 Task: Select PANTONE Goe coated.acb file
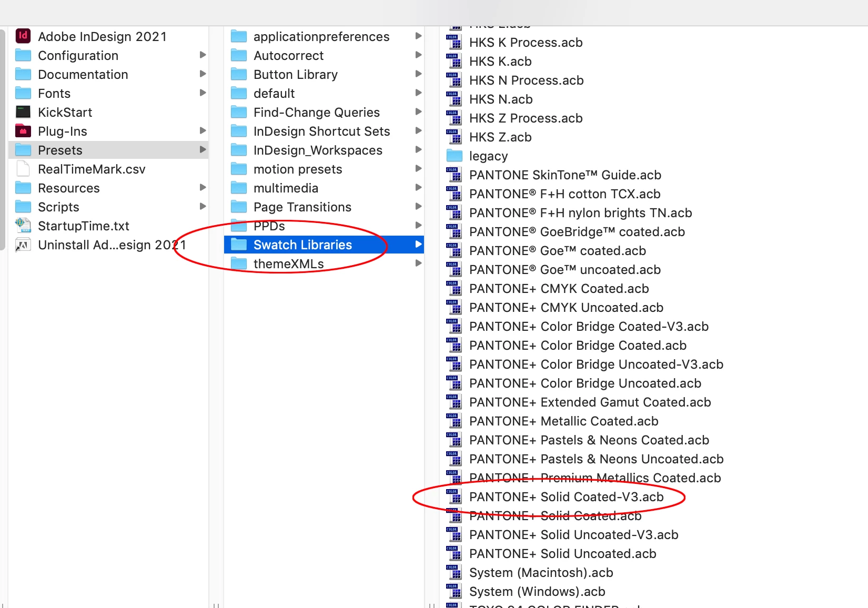click(x=557, y=251)
